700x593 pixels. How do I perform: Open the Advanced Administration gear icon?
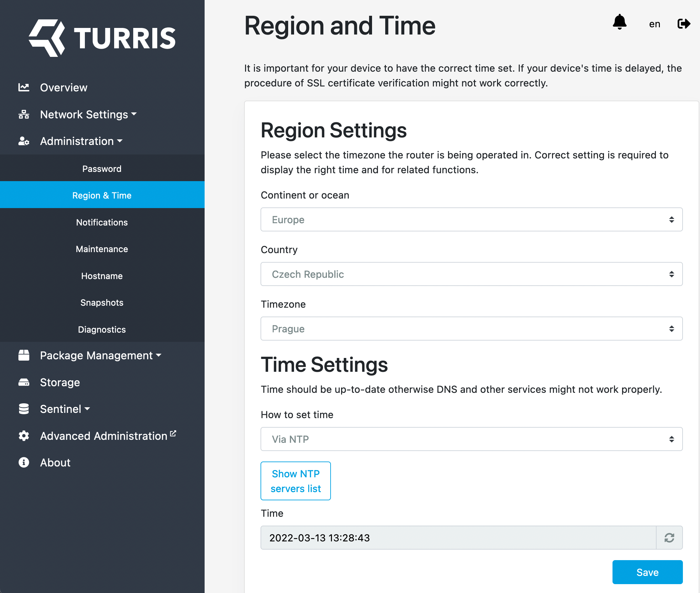pyautogui.click(x=23, y=436)
